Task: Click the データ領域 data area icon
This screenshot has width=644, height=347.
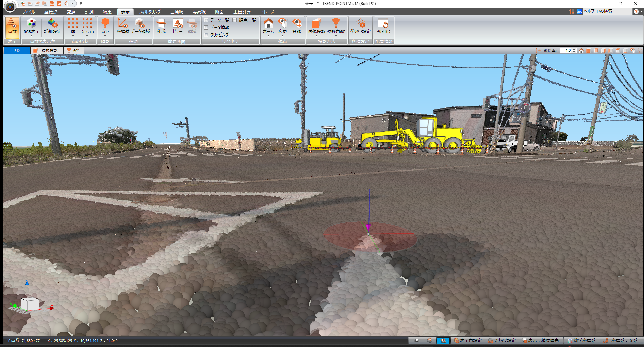Action: click(140, 26)
